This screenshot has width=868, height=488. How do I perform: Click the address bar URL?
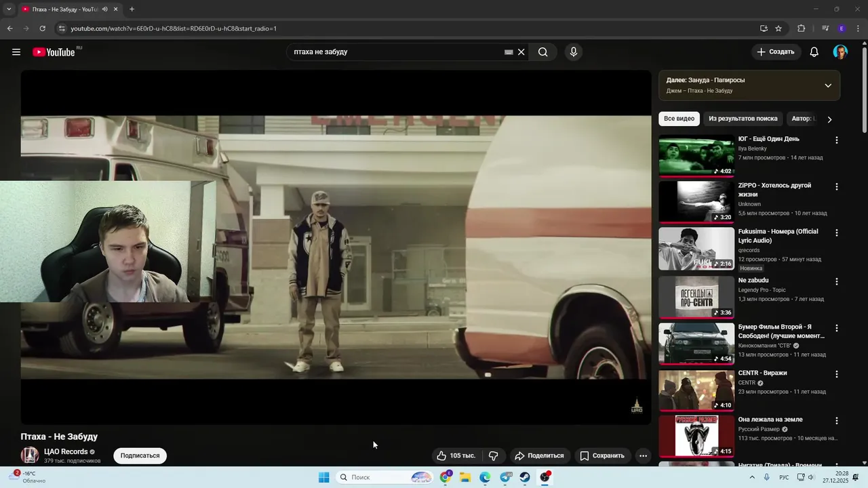174,28
